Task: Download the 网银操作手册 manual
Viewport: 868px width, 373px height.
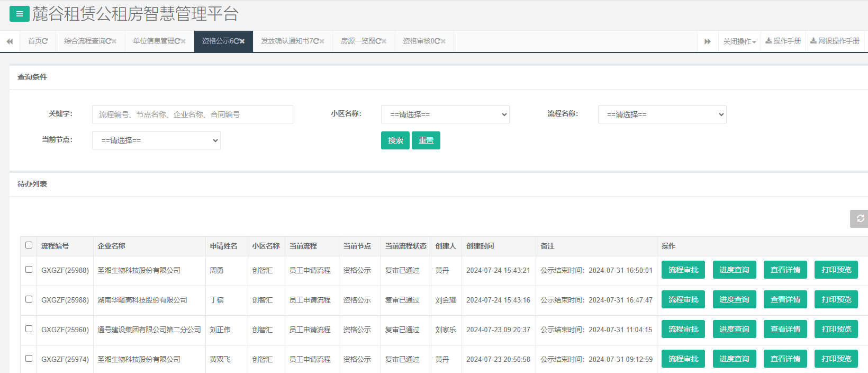Action: point(835,41)
